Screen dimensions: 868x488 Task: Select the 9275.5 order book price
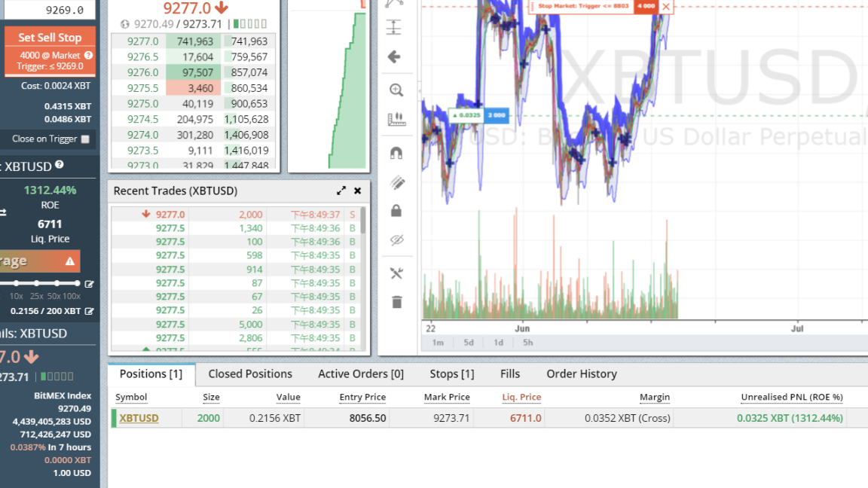tap(143, 88)
